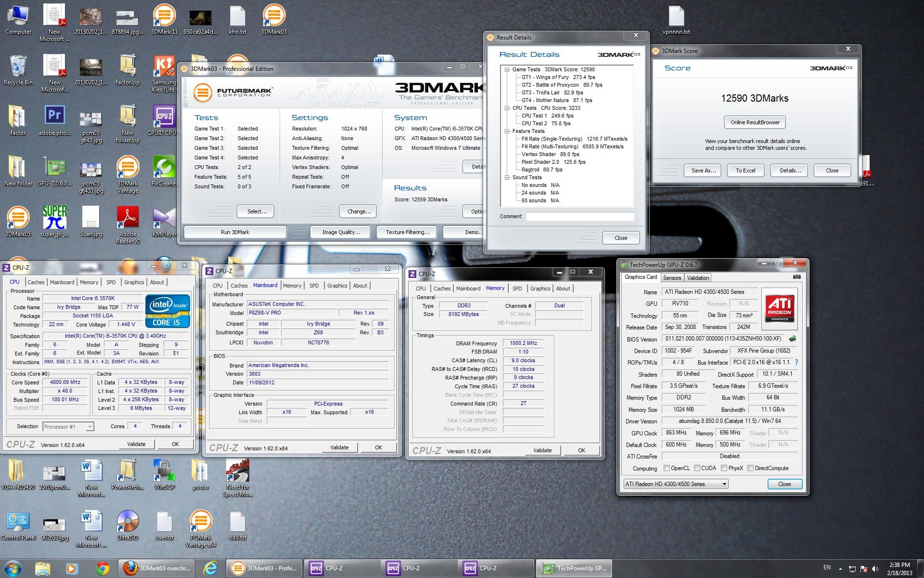
Task: Click the Windows Start button
Action: [x=12, y=568]
